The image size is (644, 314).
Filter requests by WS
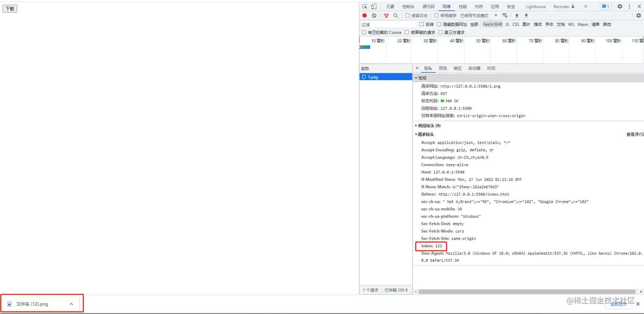(x=571, y=24)
